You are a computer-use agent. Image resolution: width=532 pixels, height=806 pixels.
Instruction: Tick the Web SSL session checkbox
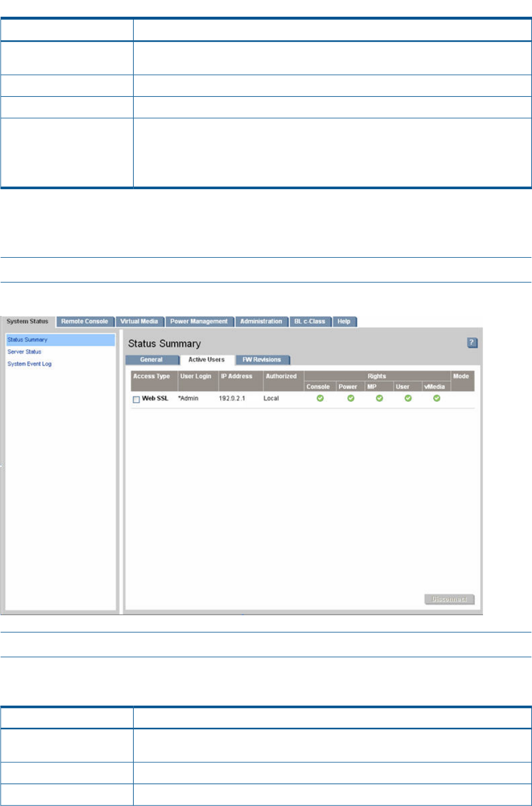137,400
